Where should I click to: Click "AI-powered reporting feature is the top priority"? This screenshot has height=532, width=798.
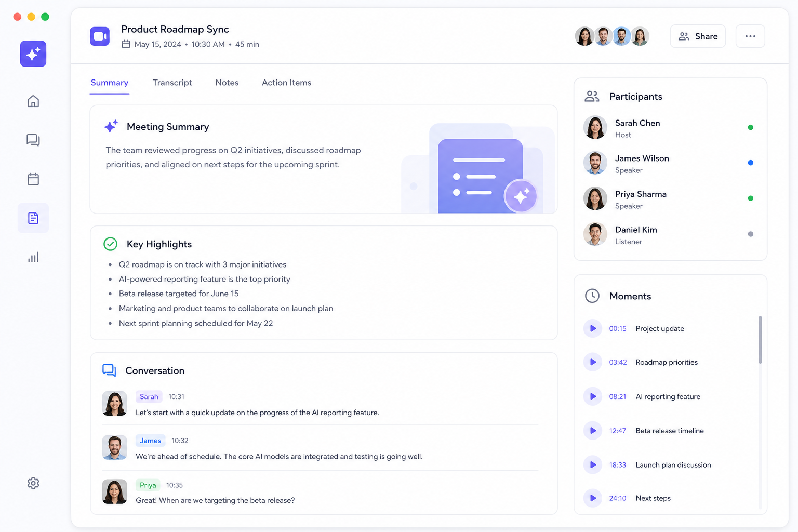tap(204, 279)
